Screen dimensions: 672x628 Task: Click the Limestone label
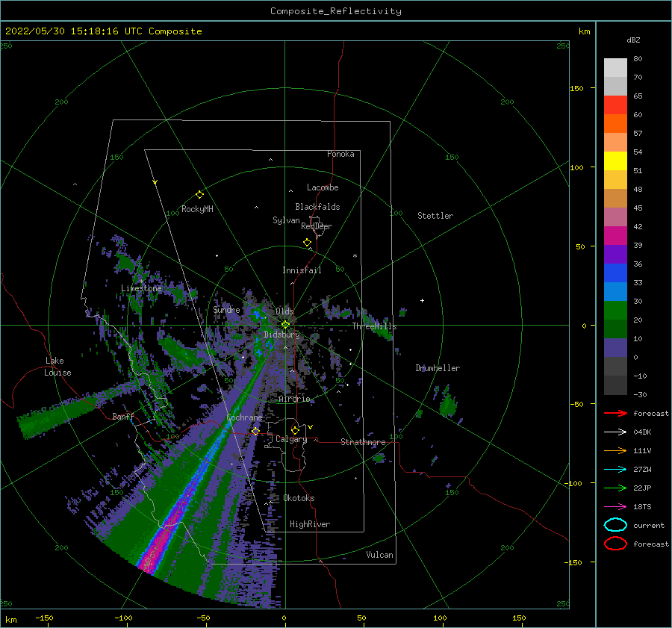point(141,288)
